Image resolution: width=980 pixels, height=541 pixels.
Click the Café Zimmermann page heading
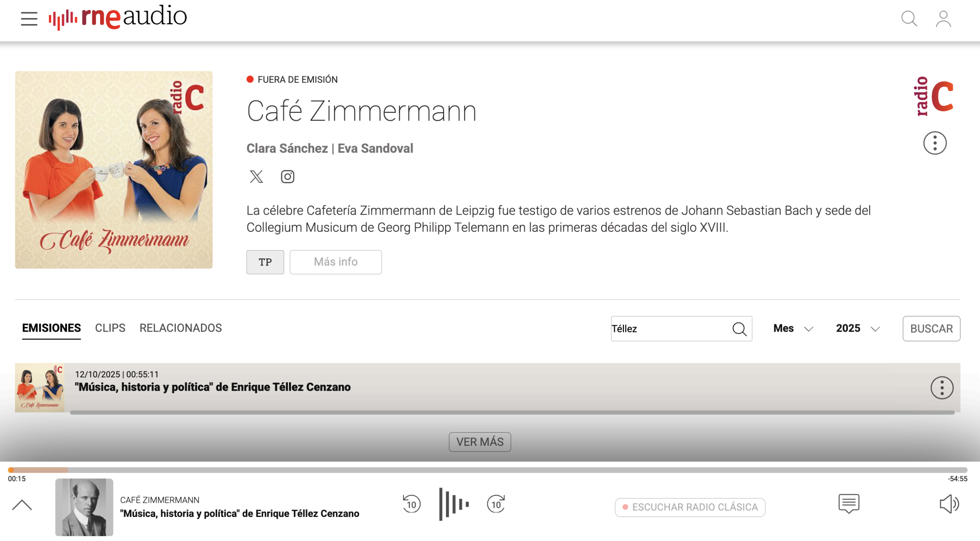[x=361, y=111]
